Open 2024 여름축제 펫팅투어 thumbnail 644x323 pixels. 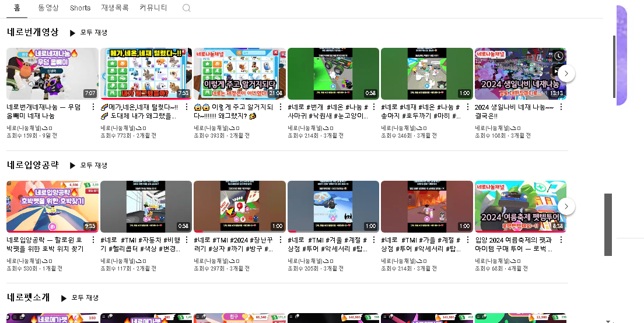pos(520,206)
